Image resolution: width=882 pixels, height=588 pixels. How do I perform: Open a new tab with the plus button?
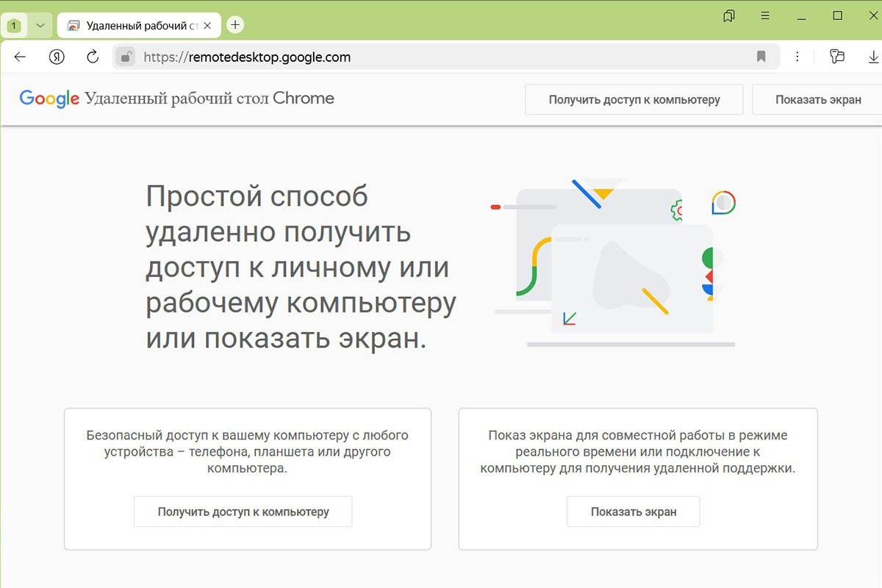point(235,24)
